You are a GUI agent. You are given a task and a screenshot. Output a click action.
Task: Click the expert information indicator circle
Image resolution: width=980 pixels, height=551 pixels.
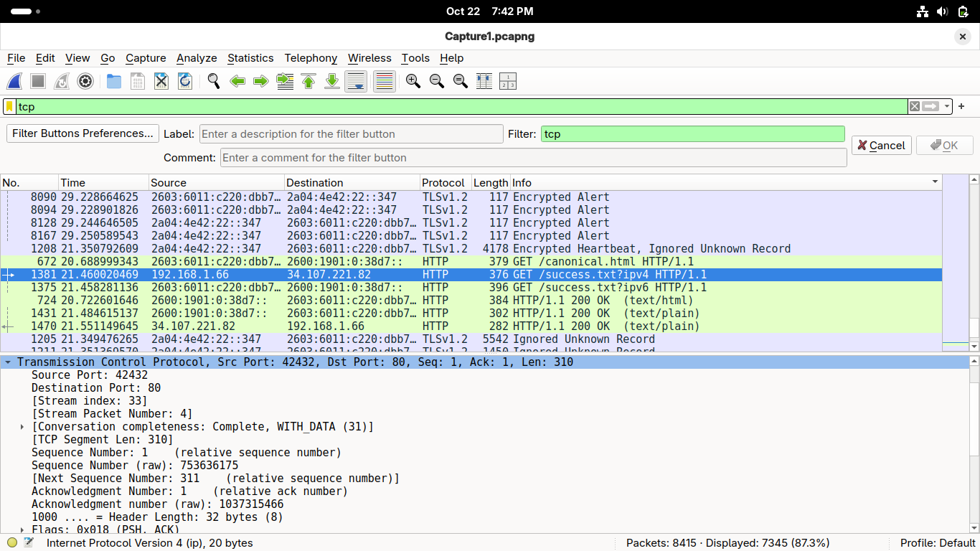pos(12,543)
